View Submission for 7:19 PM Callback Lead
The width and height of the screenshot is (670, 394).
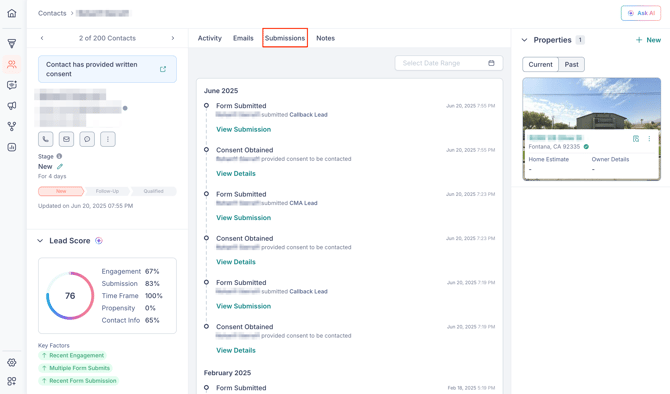244,306
